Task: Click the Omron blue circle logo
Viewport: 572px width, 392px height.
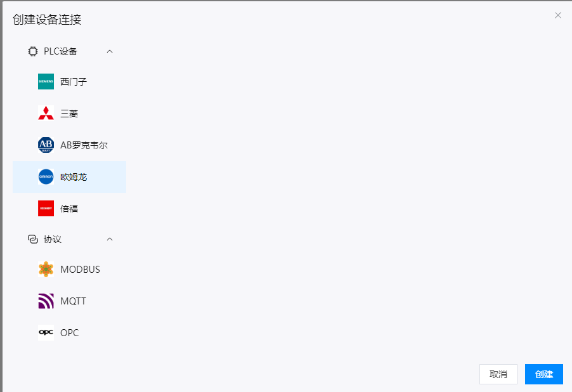Action: [x=46, y=177]
